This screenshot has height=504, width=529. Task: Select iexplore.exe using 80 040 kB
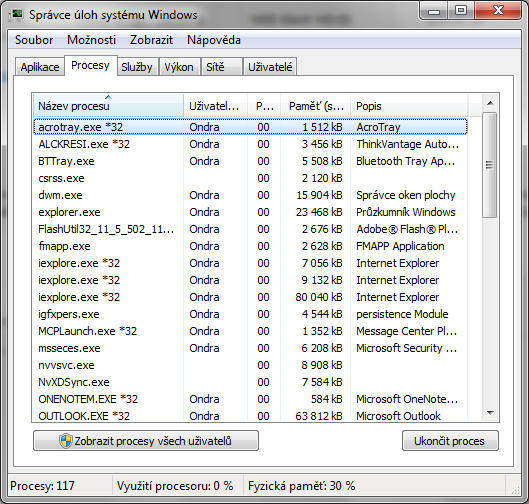tap(250, 297)
